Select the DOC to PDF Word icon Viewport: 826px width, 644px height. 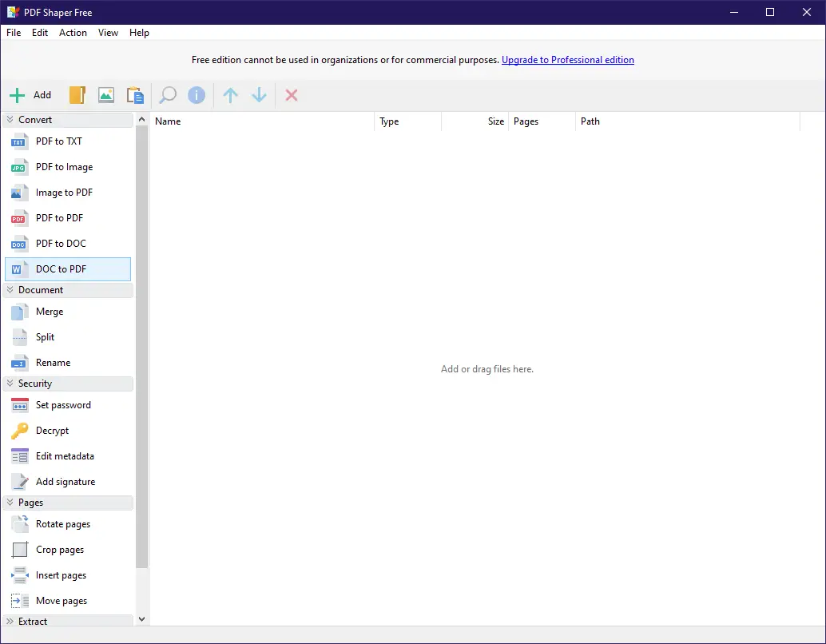click(x=19, y=269)
